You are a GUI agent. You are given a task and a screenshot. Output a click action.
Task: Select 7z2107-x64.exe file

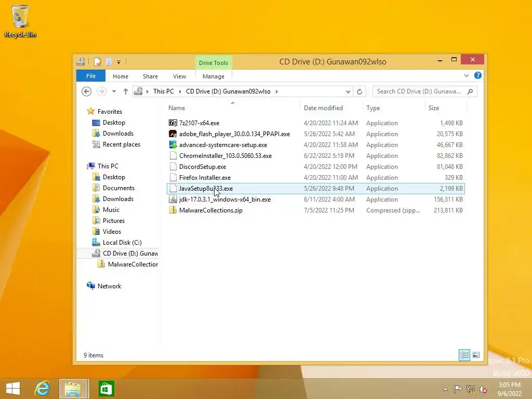[315, 123]
